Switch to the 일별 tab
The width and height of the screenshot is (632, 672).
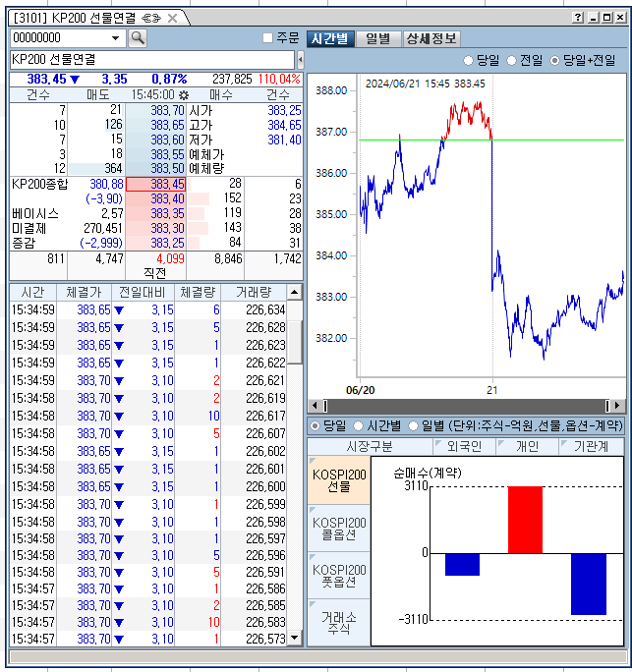click(377, 38)
